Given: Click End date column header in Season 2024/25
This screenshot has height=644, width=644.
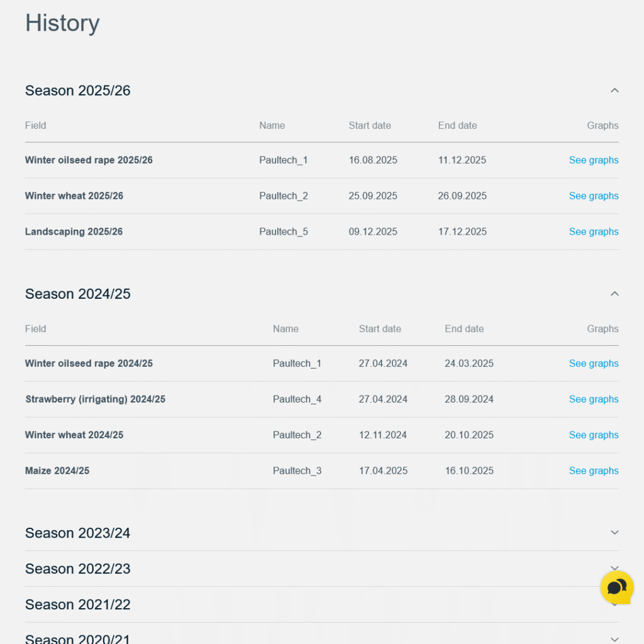Looking at the screenshot, I should click(x=464, y=329).
